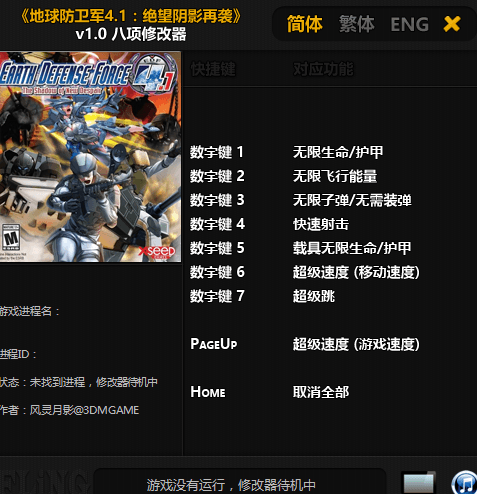Click the music note icon
477x494 pixels.
pos(465,482)
